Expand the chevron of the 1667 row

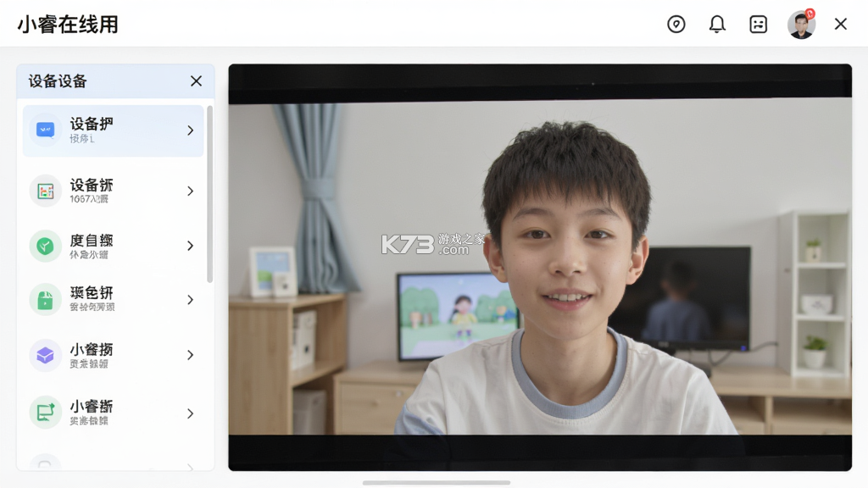(191, 191)
